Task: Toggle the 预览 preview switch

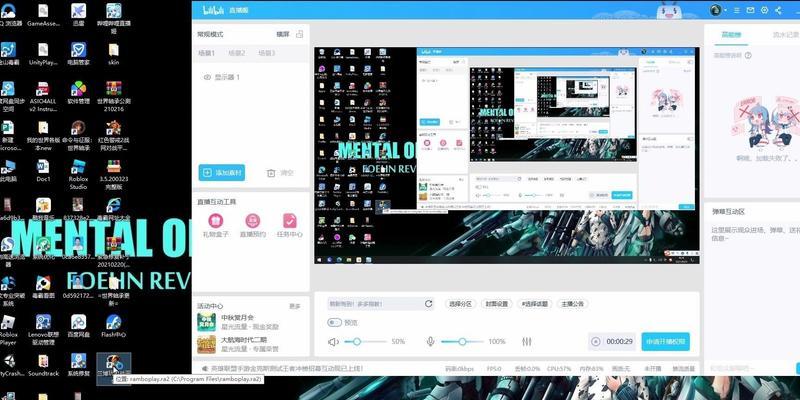Action: [335, 322]
